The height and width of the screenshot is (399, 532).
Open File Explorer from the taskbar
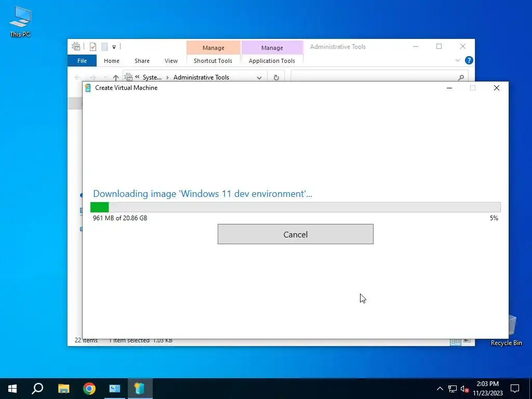63,389
